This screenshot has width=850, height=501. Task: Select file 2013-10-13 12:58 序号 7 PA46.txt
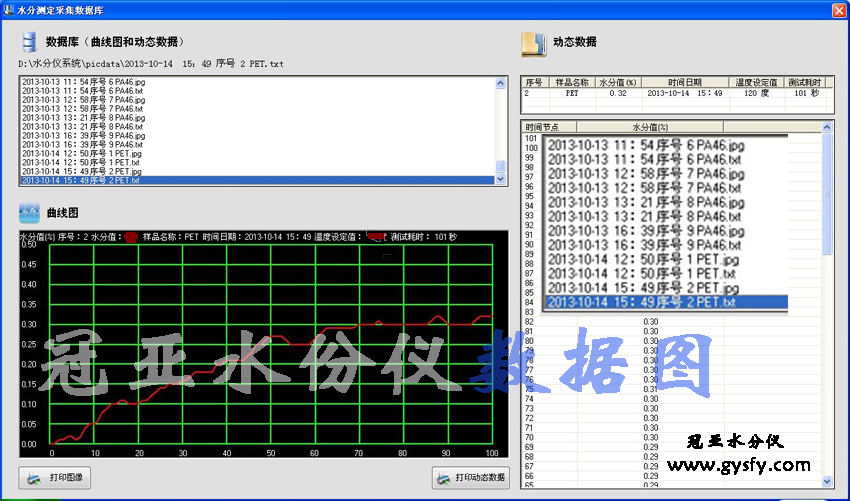257,108
